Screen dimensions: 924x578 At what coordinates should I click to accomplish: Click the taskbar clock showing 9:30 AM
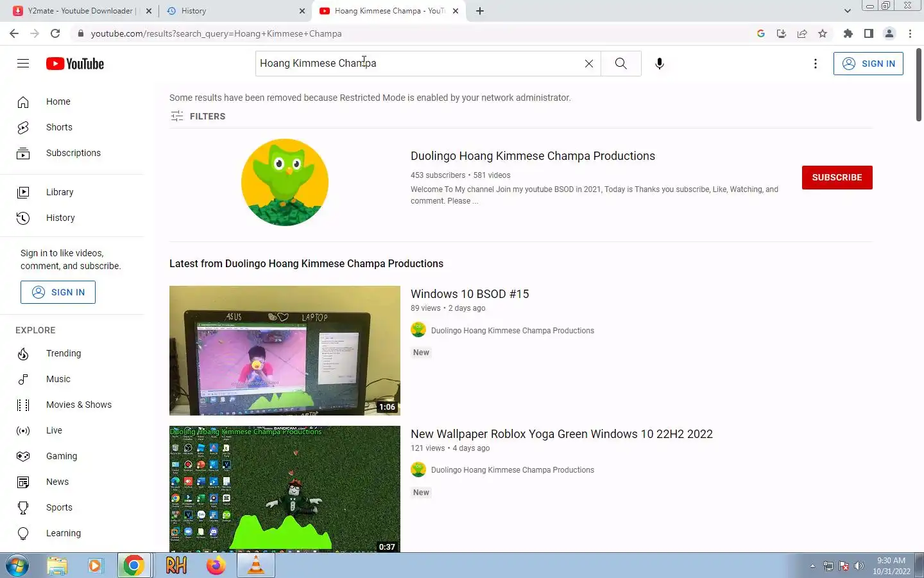click(x=891, y=566)
